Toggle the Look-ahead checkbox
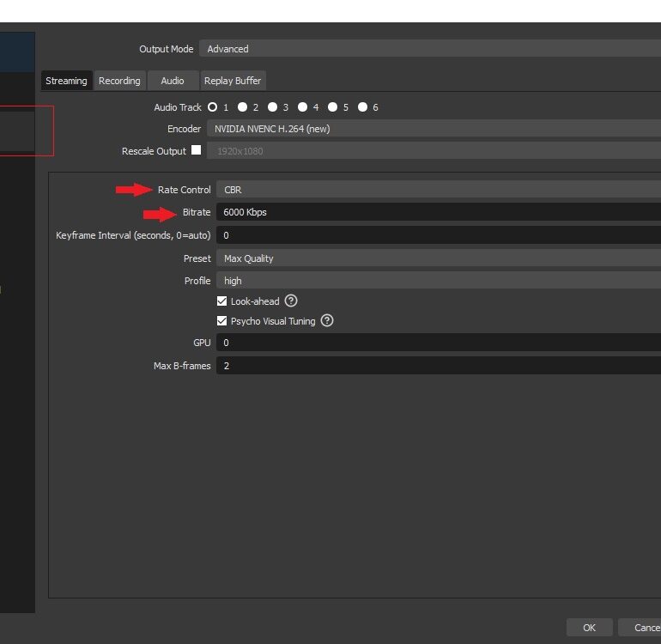Viewport: 661px width, 644px height. pyautogui.click(x=221, y=301)
